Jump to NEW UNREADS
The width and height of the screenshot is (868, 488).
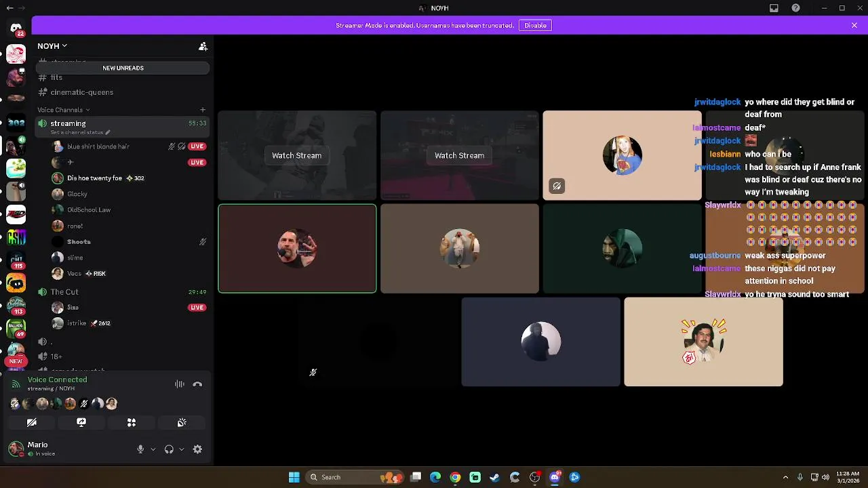point(123,68)
